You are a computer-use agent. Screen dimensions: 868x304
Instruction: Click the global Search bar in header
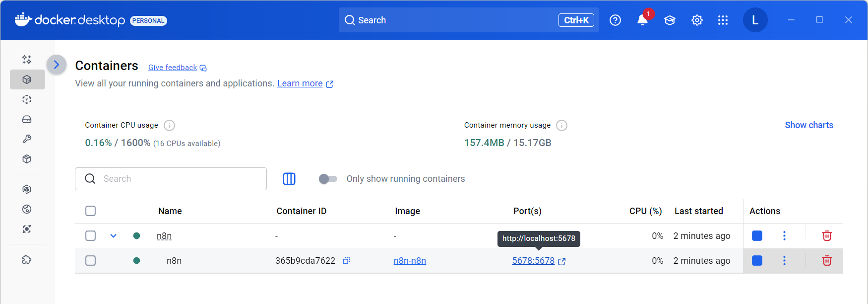[469, 20]
